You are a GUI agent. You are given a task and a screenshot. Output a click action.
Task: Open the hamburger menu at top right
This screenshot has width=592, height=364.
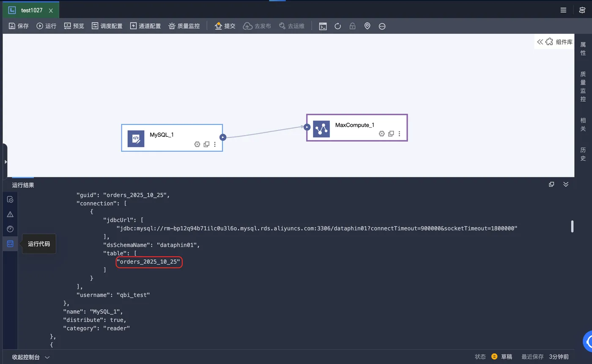coord(563,10)
